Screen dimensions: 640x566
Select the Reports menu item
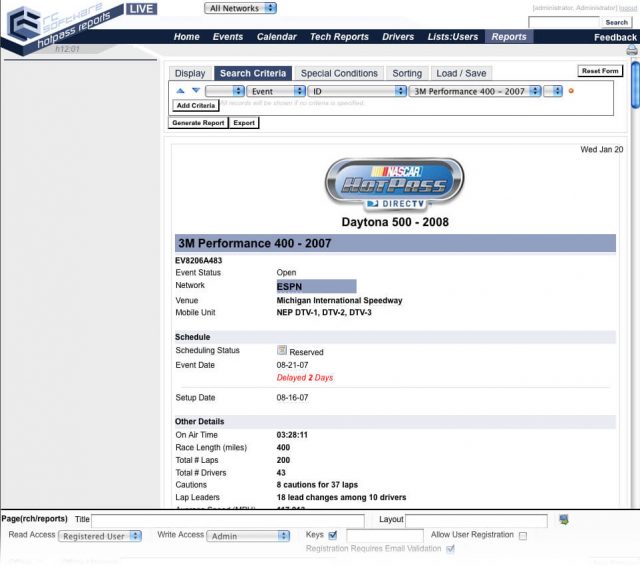coord(509,37)
